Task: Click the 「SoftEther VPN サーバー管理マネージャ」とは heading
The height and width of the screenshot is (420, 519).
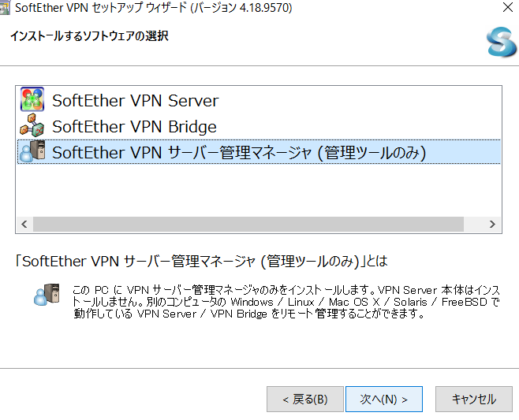Action: 201,262
